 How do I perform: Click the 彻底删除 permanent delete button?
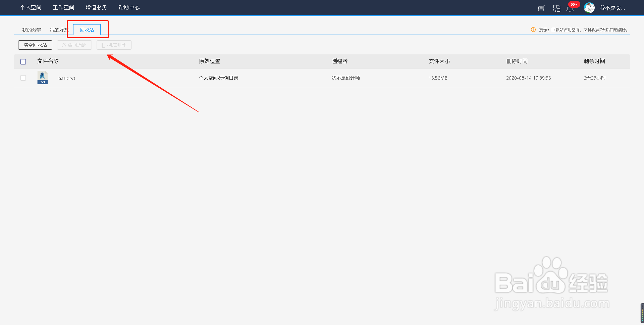114,45
